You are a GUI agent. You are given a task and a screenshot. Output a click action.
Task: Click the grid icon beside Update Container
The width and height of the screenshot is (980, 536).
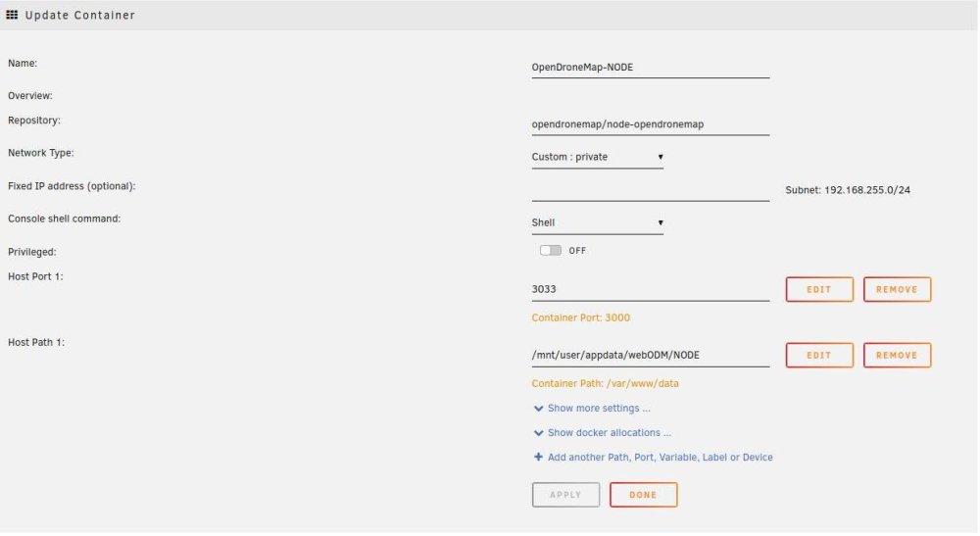[x=12, y=15]
